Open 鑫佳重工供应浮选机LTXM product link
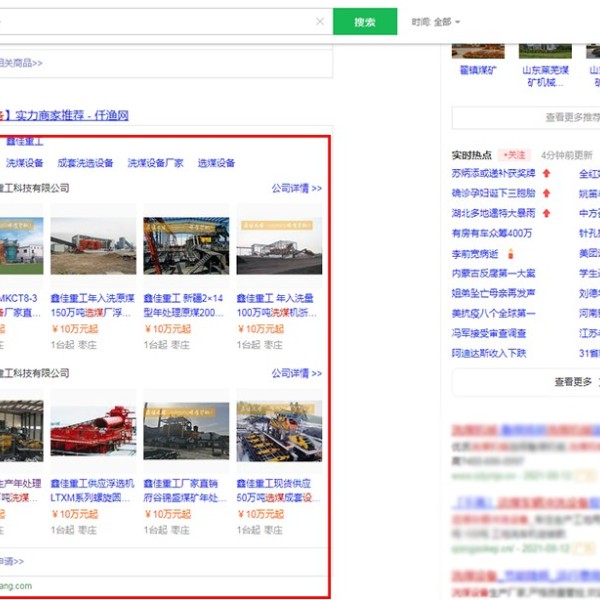 click(x=93, y=491)
